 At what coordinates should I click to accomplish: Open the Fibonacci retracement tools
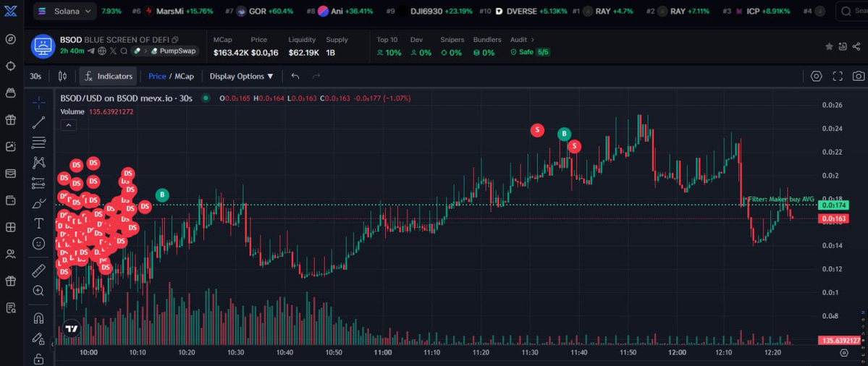coord(39,142)
